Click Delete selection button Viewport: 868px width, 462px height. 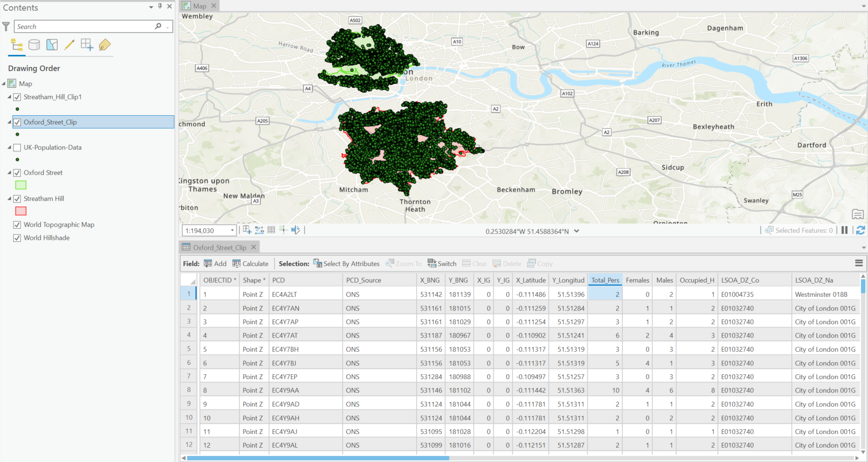tap(507, 264)
